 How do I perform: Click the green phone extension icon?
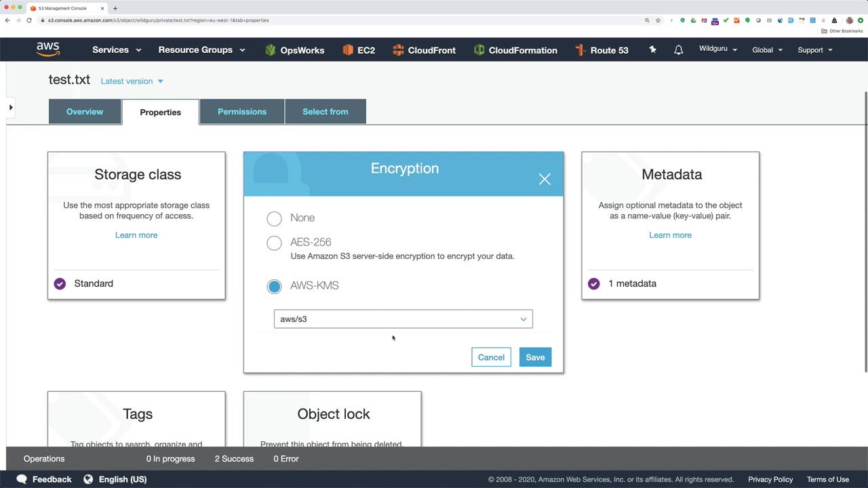(682, 20)
